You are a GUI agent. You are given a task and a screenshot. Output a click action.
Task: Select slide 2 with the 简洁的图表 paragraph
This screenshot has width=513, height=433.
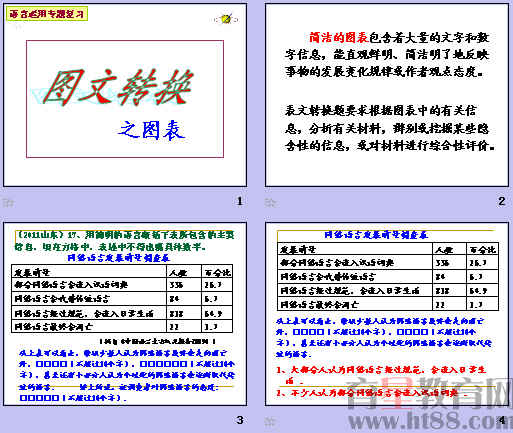[387, 95]
